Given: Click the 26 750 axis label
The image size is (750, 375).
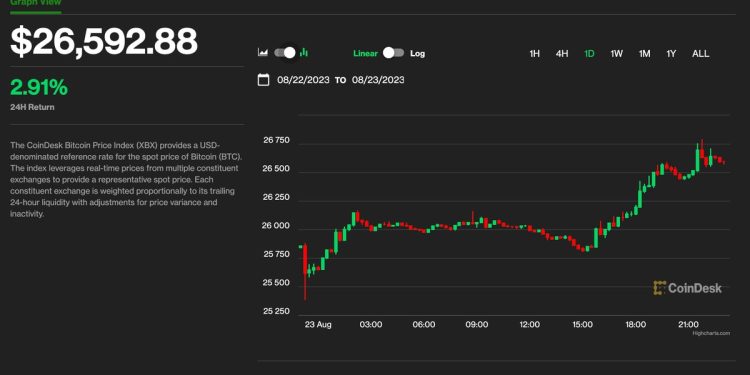Looking at the screenshot, I should pos(276,141).
